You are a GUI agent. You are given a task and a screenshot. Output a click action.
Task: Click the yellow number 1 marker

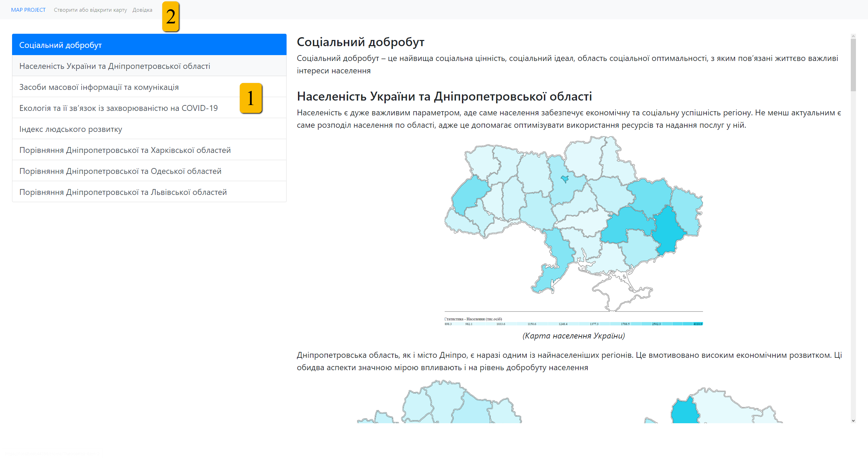point(251,98)
